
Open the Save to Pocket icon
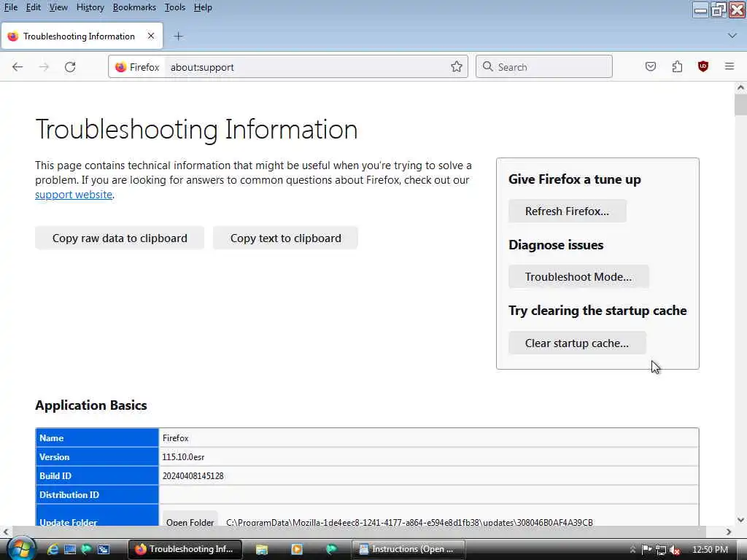(x=650, y=66)
